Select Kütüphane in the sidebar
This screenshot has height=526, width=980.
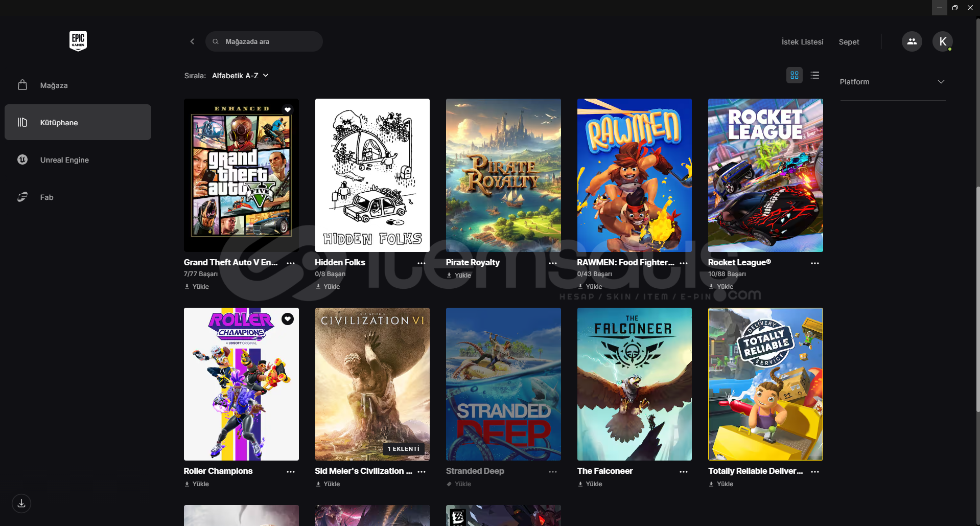point(78,123)
